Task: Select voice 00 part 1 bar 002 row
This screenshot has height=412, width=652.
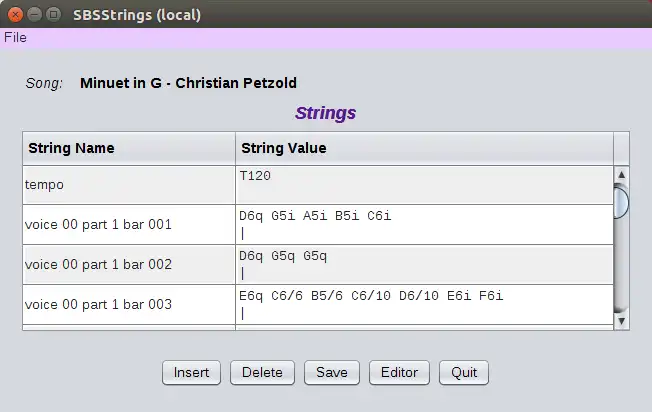Action: (129, 265)
